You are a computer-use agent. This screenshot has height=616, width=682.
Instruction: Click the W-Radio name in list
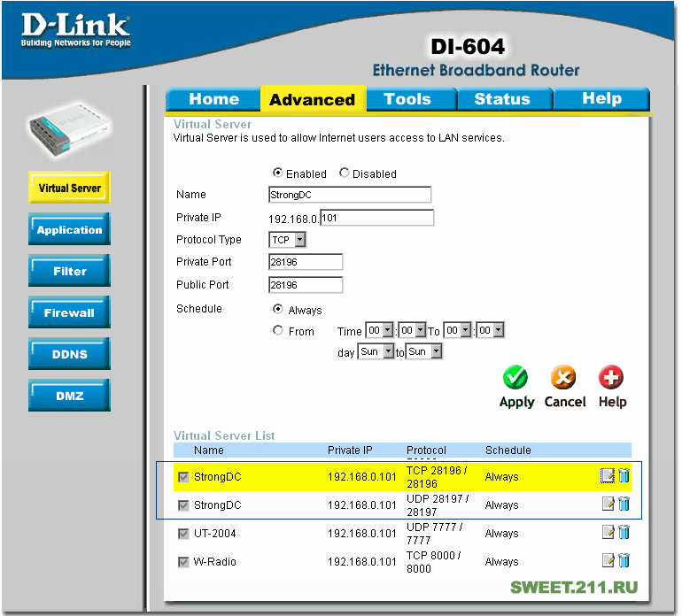[215, 562]
